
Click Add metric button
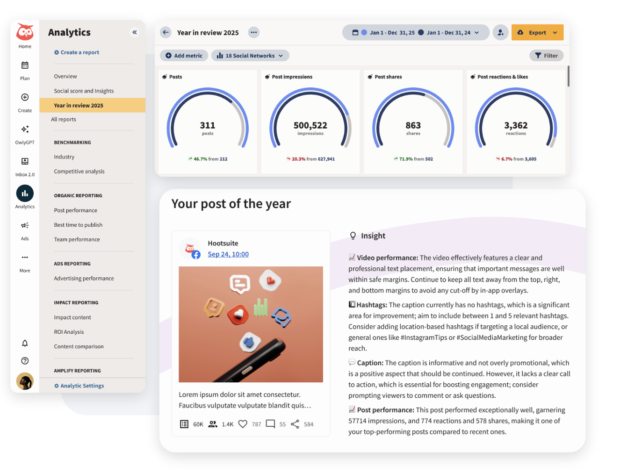(x=184, y=56)
